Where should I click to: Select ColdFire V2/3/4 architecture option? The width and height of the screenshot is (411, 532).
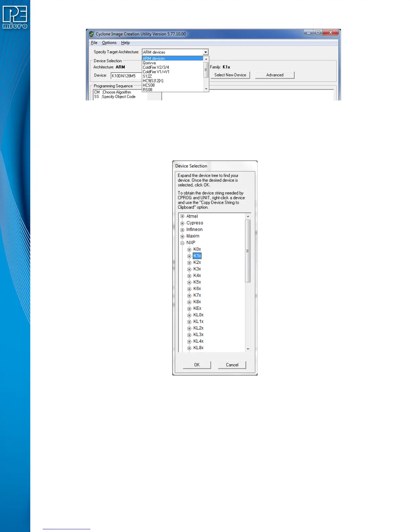point(173,67)
